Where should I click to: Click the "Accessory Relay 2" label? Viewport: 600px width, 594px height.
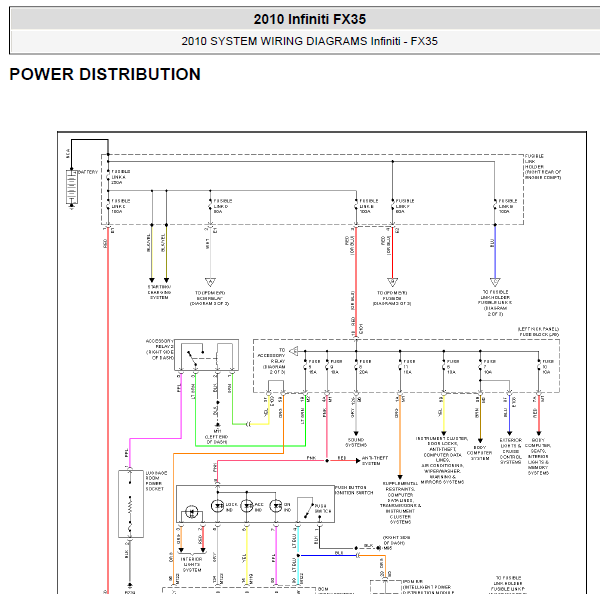click(160, 349)
